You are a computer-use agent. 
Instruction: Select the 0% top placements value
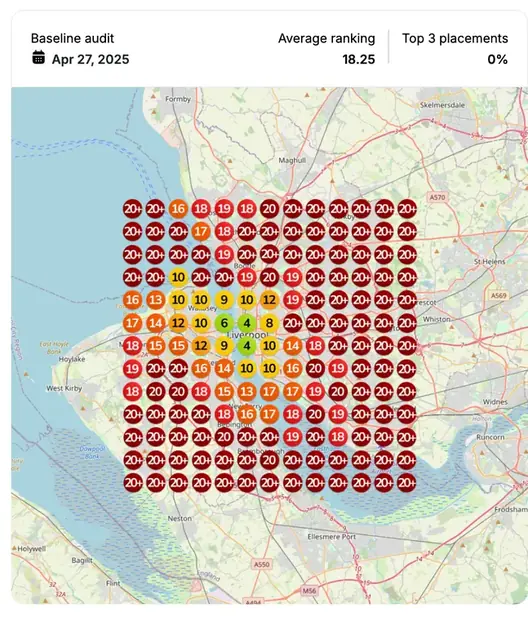pyautogui.click(x=498, y=59)
